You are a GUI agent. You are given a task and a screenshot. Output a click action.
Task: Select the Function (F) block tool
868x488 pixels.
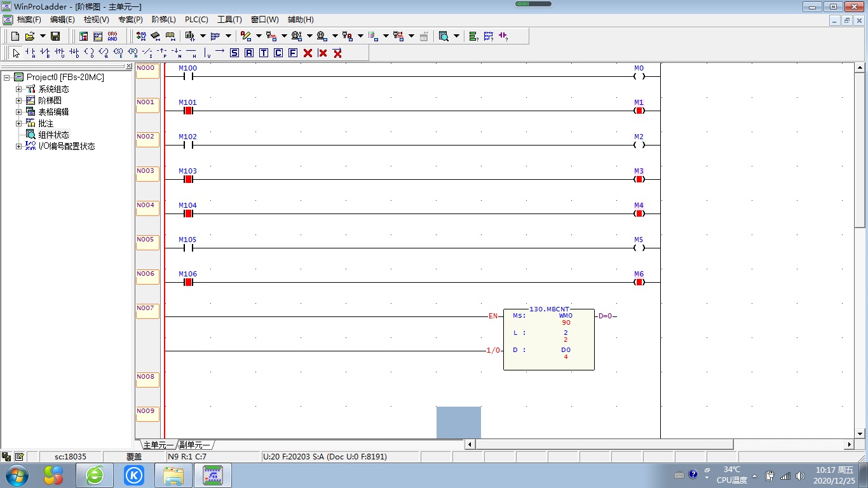click(293, 53)
